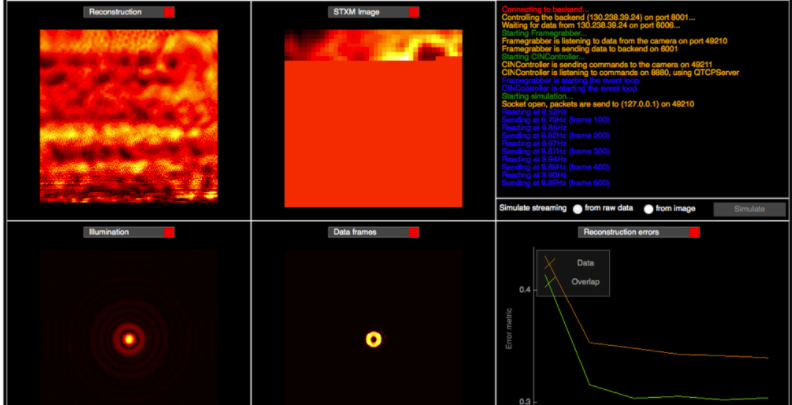The width and height of the screenshot is (792, 405).
Task: Click the Reconstruction image view
Action: click(x=129, y=116)
